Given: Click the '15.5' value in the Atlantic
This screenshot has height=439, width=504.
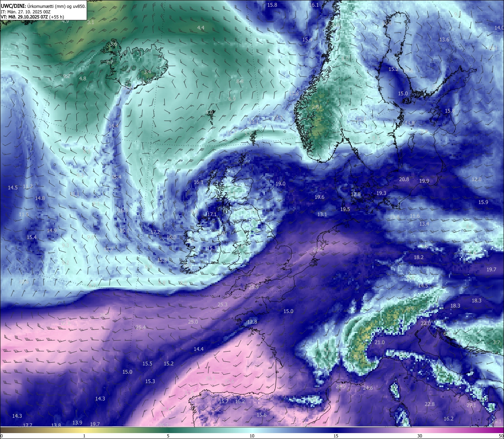Looking at the screenshot, I should (x=147, y=363).
